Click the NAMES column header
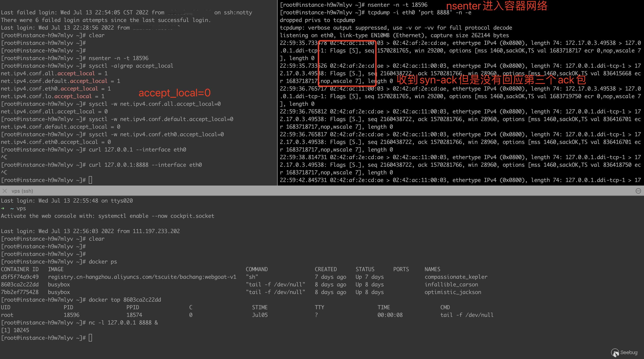 click(432, 269)
